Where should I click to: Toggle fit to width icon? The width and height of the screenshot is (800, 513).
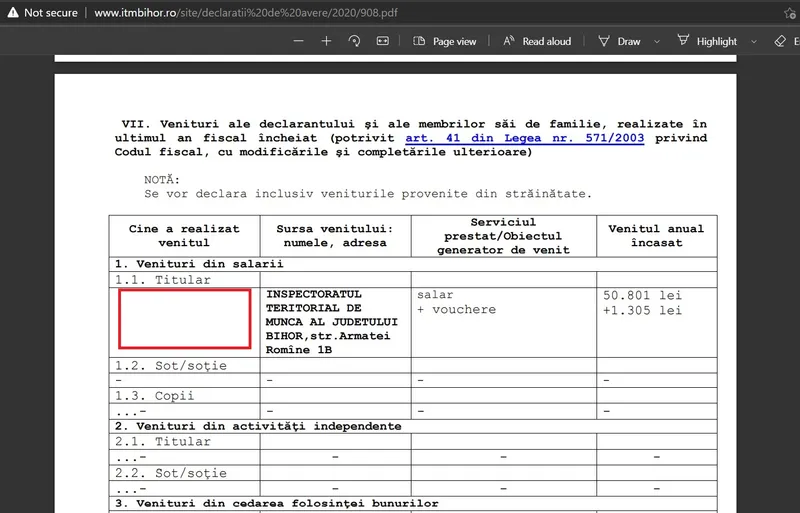point(383,41)
